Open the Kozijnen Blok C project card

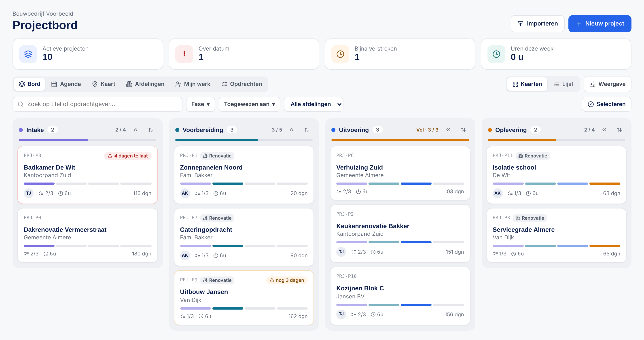(x=400, y=296)
